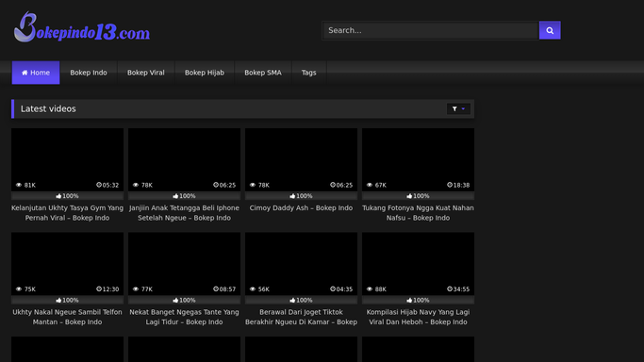The height and width of the screenshot is (362, 644).
Task: Click the funnel filter icon
Action: pyautogui.click(x=454, y=108)
